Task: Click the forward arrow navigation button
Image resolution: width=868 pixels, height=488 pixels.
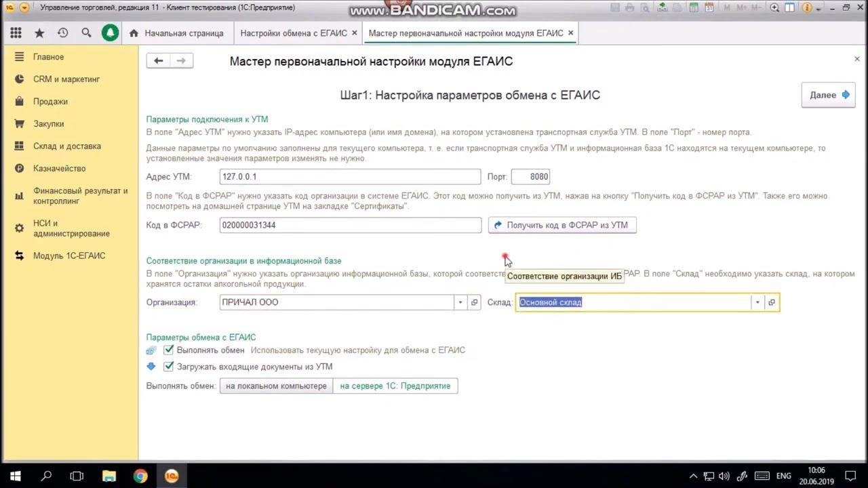Action: [x=181, y=61]
